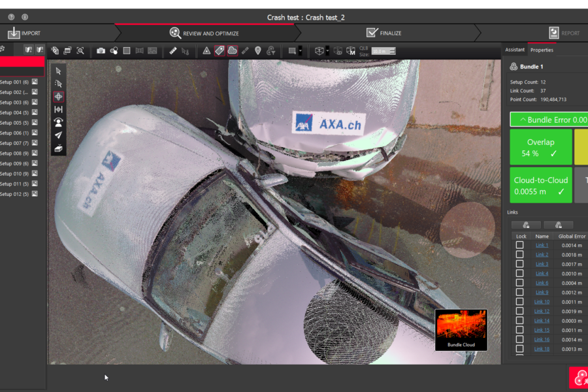Click the red optimize bundle button
The image size is (588, 392).
point(579,378)
